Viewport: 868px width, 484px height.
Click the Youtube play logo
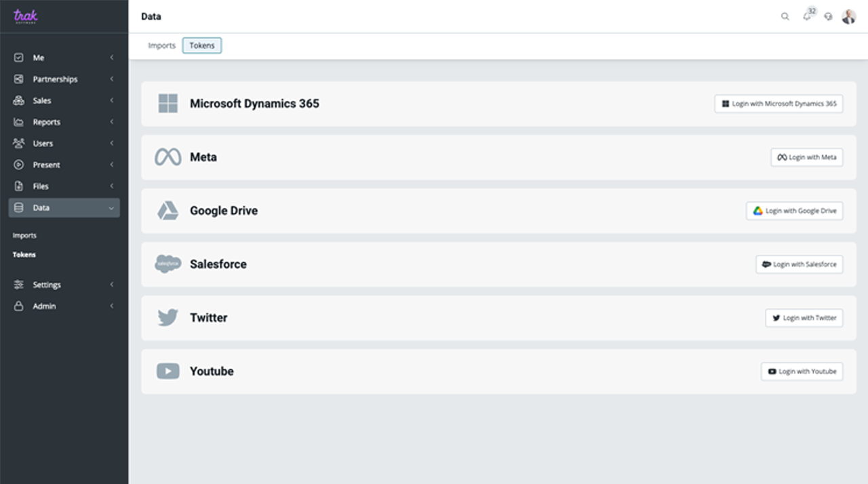pos(167,371)
